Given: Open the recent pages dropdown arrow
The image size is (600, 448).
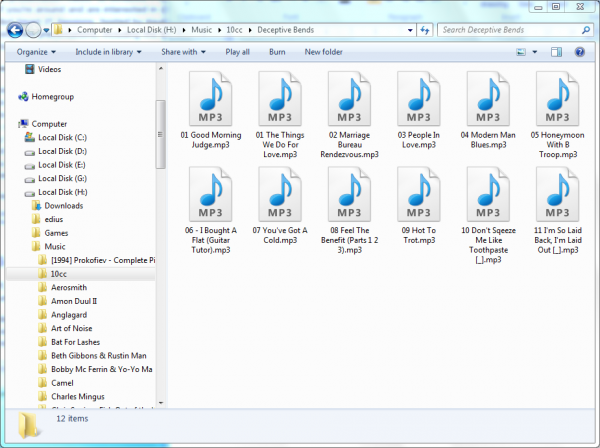Looking at the screenshot, I should tap(46, 30).
